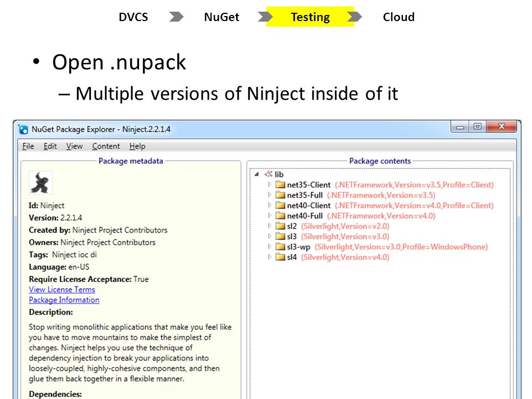Click the net40-Client folder icon
This screenshot has height=399, width=532.
pos(280,205)
